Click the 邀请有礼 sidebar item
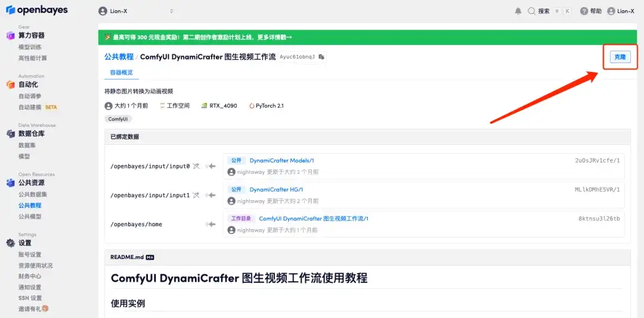644x318 pixels. [x=33, y=308]
